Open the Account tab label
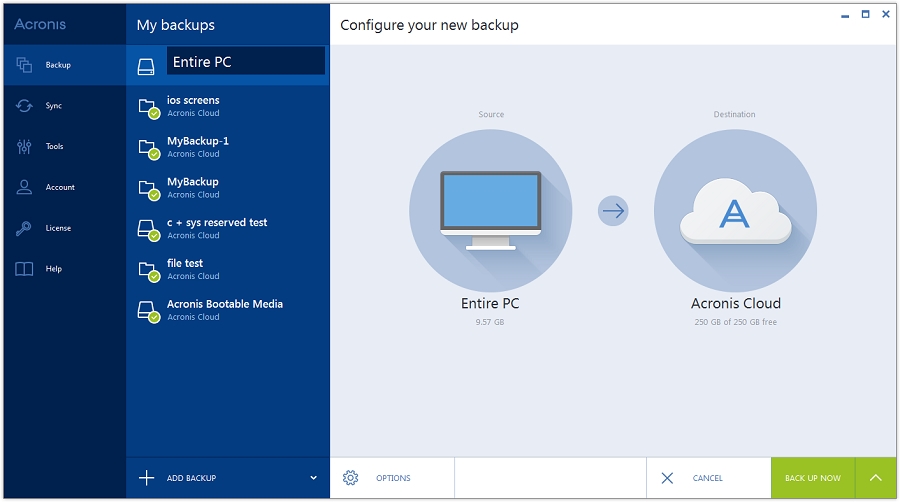Viewport: 900px width, 502px height. click(60, 187)
